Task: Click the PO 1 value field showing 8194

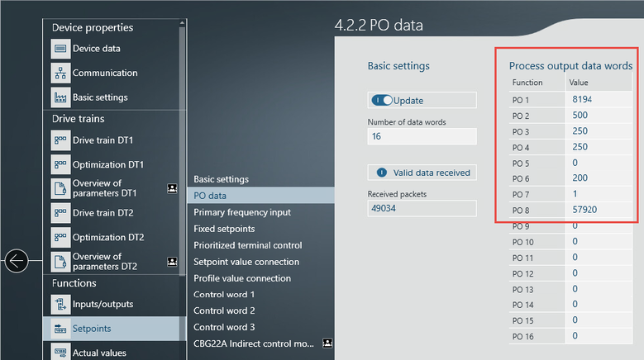Action: (x=601, y=99)
